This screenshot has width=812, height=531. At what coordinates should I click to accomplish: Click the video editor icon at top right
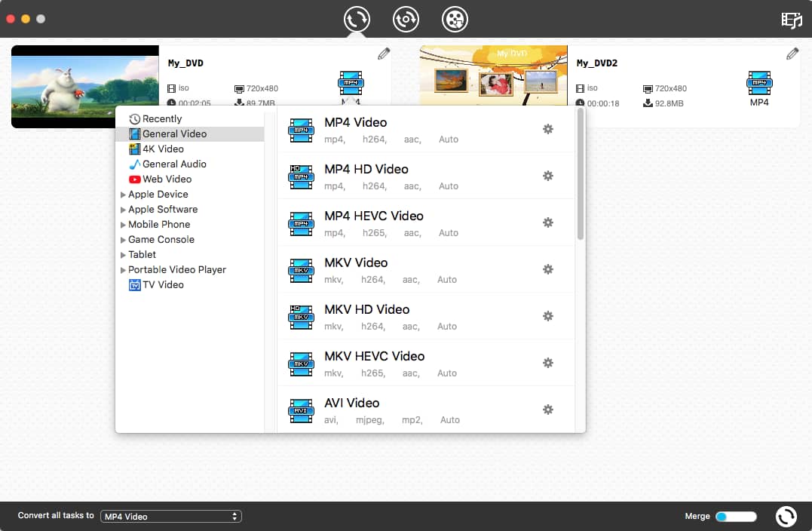click(790, 20)
